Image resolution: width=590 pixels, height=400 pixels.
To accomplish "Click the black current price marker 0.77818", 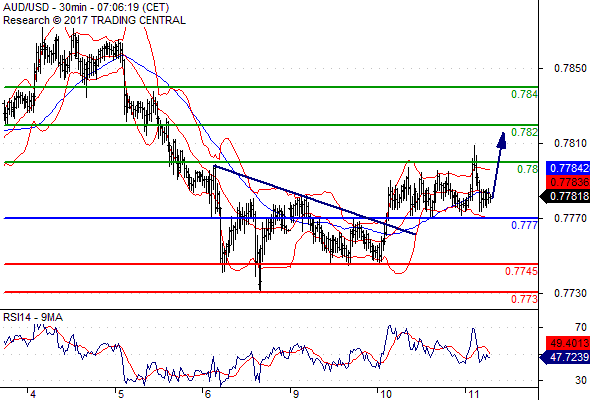I will 565,196.
